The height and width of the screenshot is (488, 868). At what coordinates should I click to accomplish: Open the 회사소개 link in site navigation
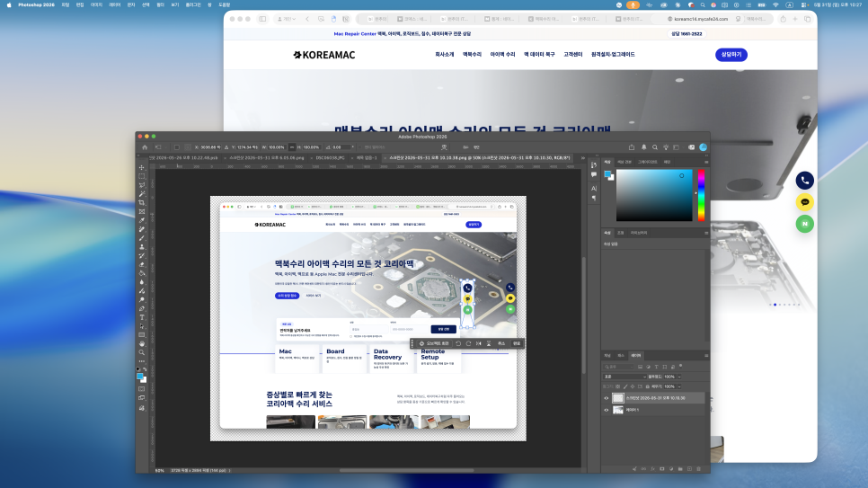tap(445, 55)
